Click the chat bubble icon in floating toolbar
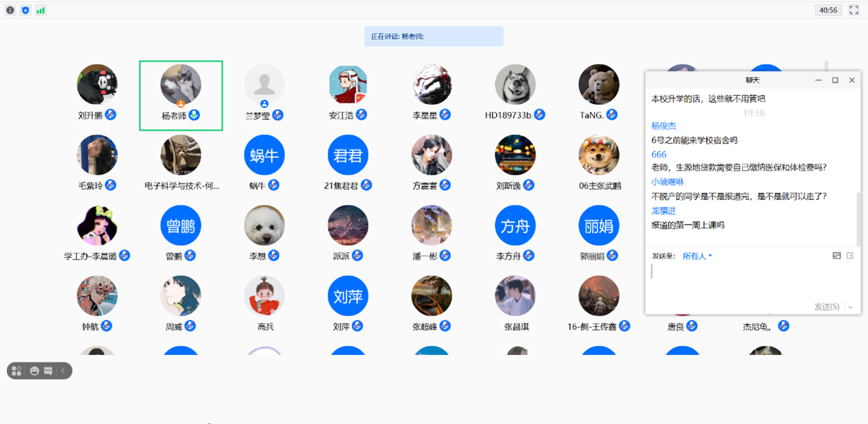 coord(48,371)
